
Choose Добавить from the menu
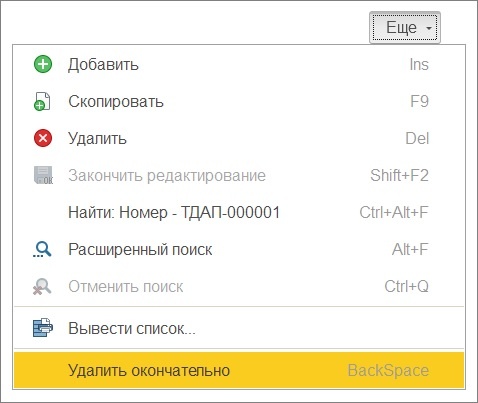pyautogui.click(x=239, y=64)
